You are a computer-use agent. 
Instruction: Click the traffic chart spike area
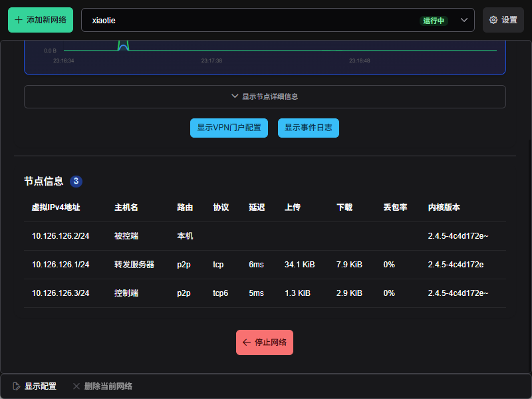tap(122, 45)
